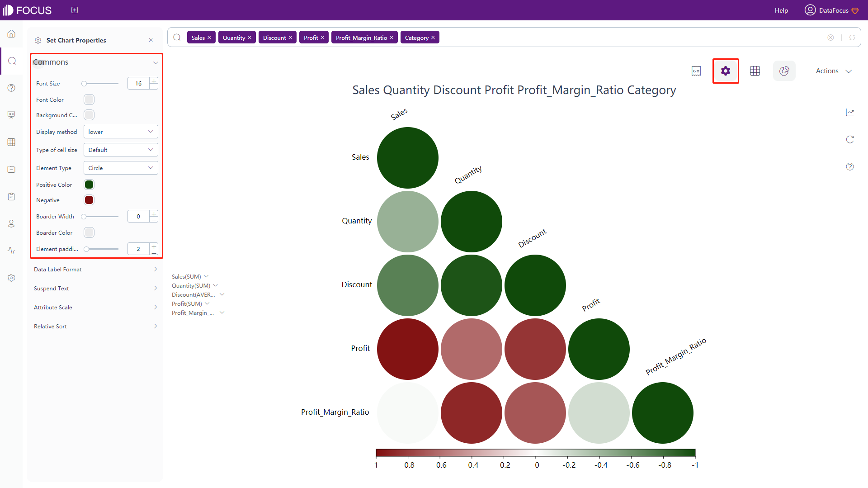The height and width of the screenshot is (488, 868).
Task: Open the folder resources sidebar icon
Action: [12, 169]
